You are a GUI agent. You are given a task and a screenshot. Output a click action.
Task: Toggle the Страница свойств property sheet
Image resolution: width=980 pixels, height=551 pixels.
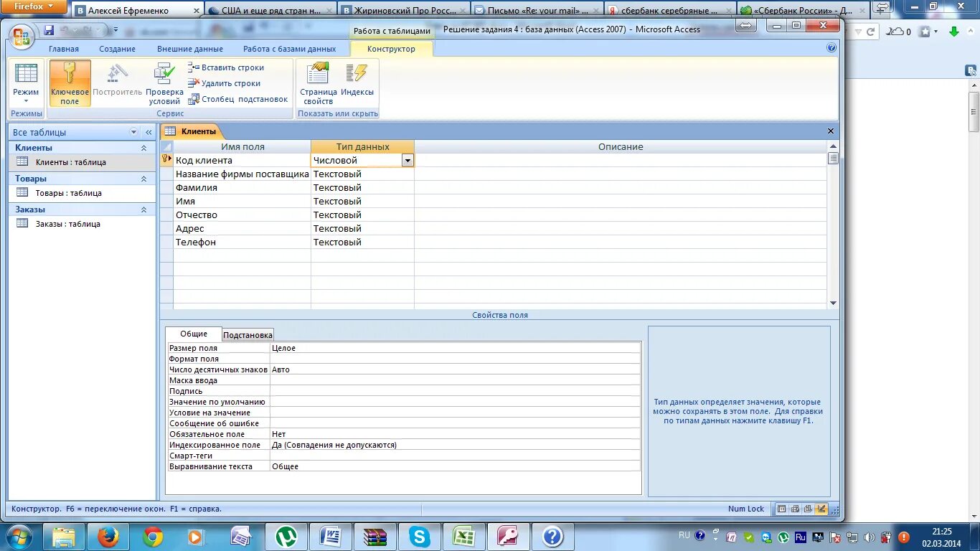pos(318,83)
